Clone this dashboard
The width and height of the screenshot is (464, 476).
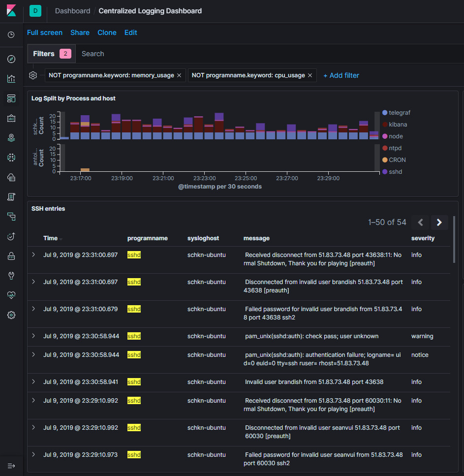[107, 32]
